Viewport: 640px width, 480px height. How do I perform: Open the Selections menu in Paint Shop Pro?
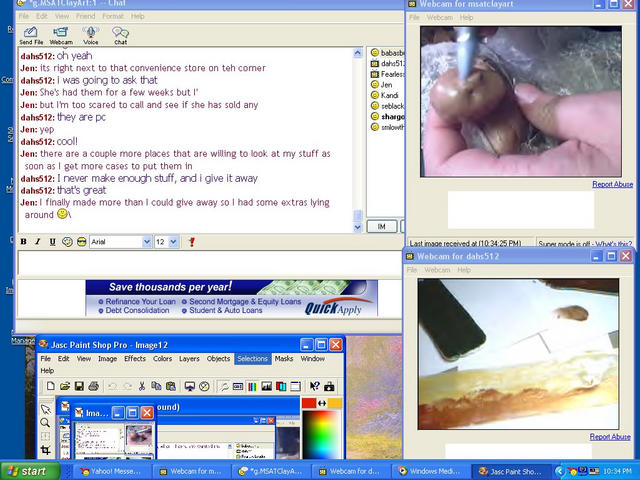click(253, 358)
